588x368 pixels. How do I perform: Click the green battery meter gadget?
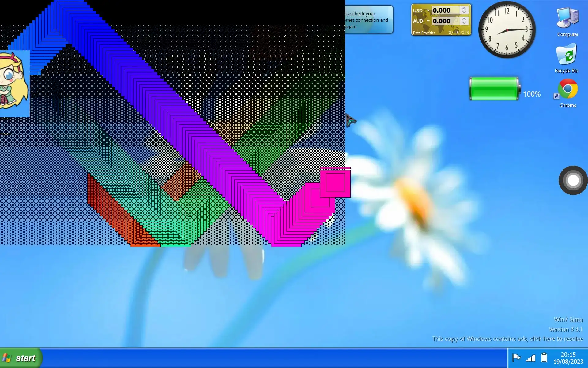click(x=494, y=89)
